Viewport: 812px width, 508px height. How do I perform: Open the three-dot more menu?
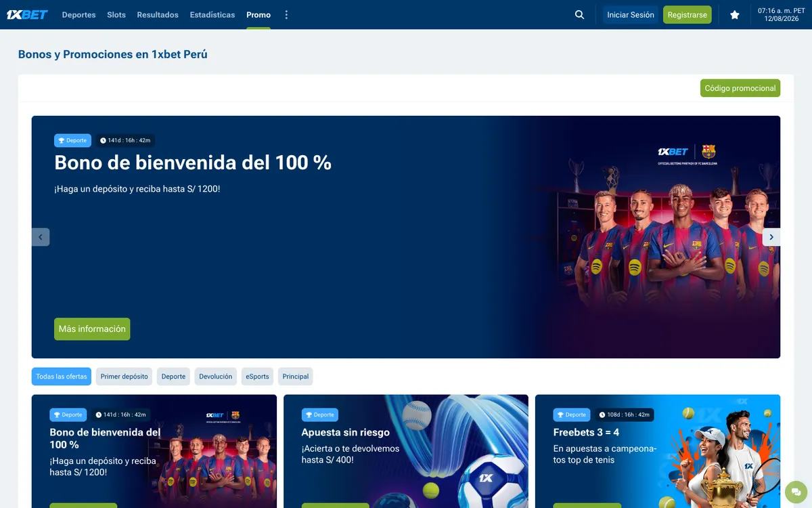click(x=286, y=14)
